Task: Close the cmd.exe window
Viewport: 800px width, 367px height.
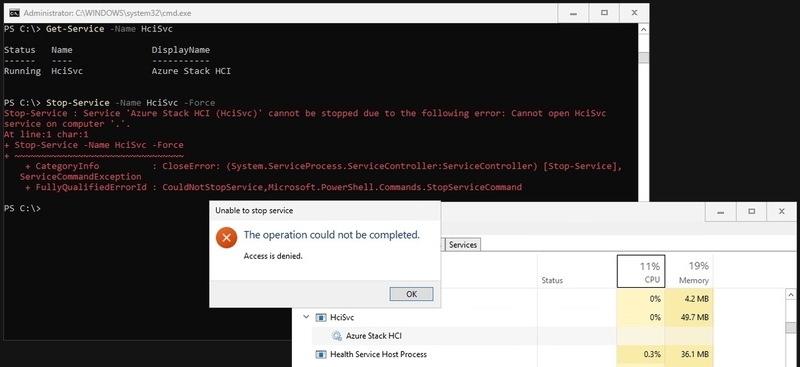Action: (x=634, y=12)
